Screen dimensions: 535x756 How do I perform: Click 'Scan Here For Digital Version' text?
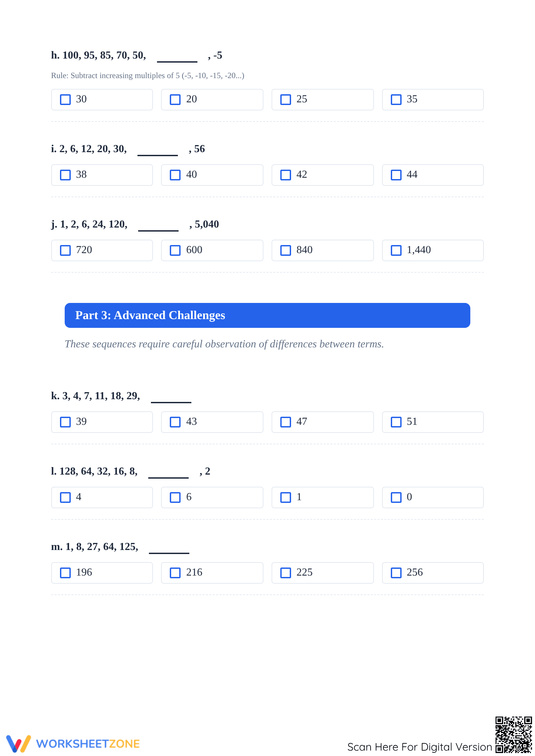click(x=420, y=747)
